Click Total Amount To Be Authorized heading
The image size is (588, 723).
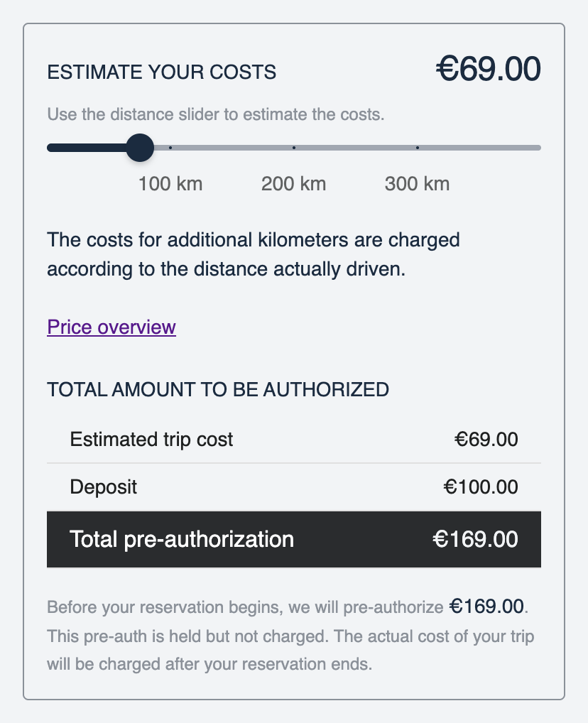point(218,390)
